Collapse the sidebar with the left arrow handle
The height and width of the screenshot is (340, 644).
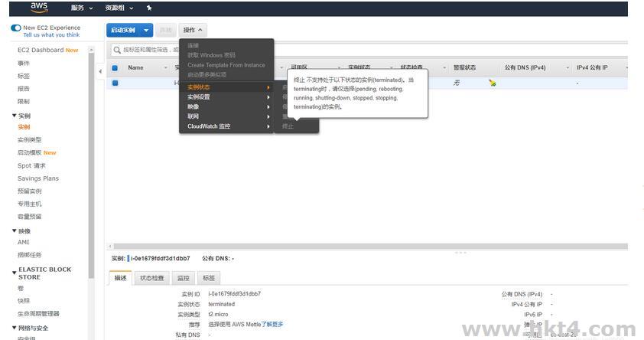coord(100,71)
